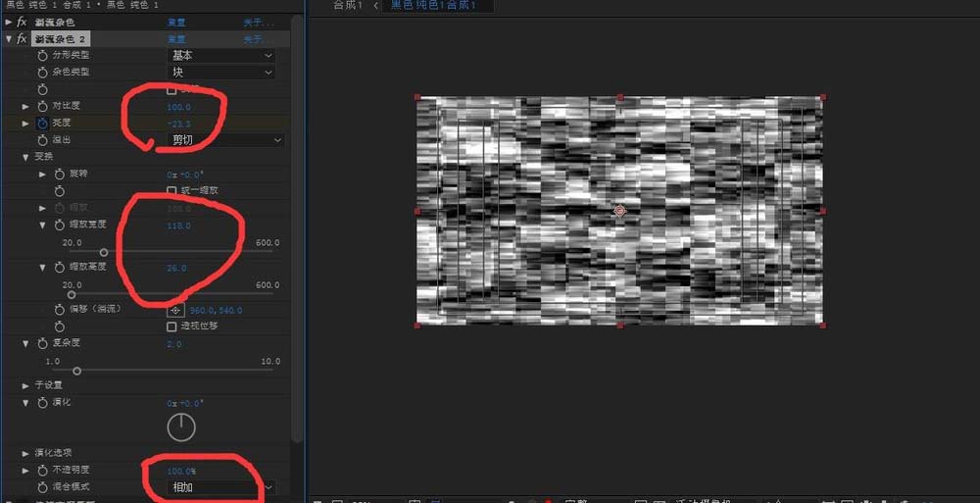
Task: Click the 对比度 value 100.0
Action: (178, 107)
